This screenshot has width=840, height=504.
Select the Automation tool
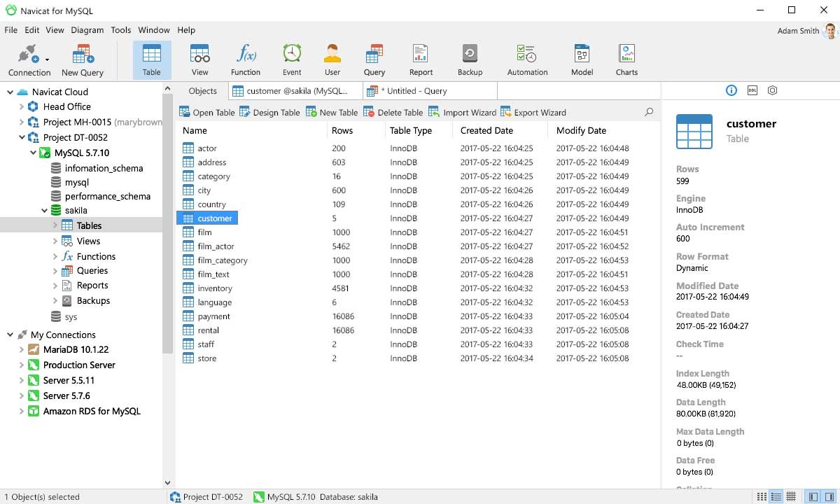tap(527, 57)
